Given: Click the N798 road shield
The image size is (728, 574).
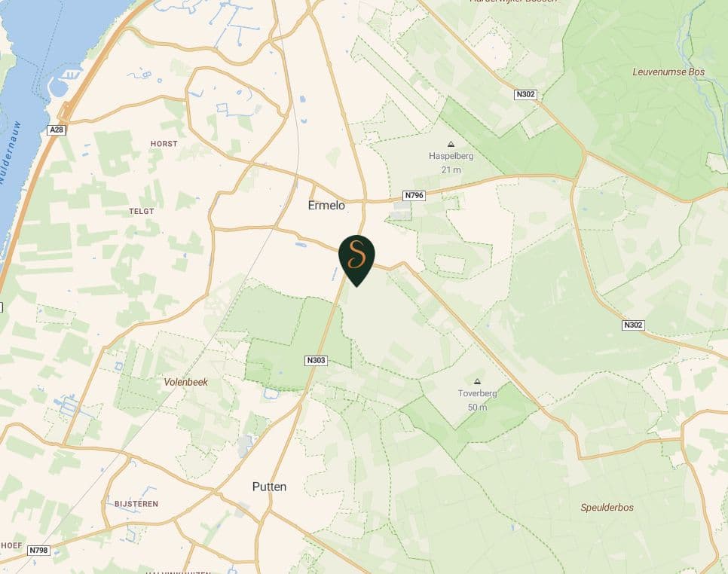Looking at the screenshot, I should coord(38,551).
